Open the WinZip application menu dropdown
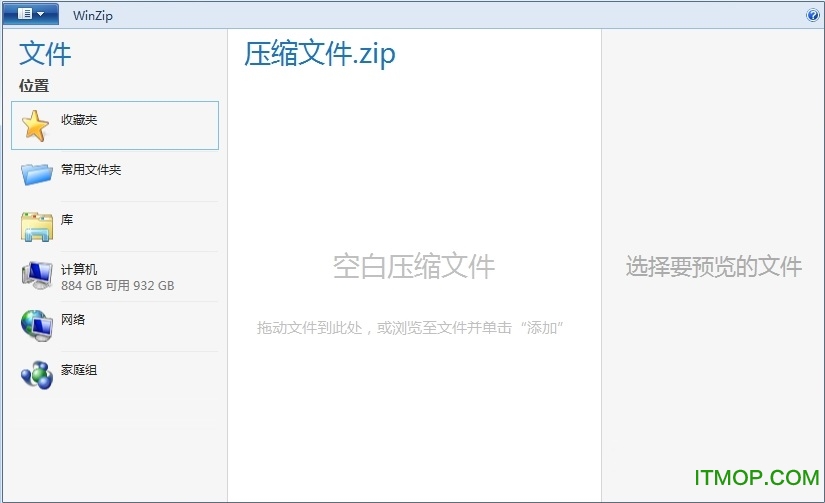The image size is (825, 503). pos(31,14)
